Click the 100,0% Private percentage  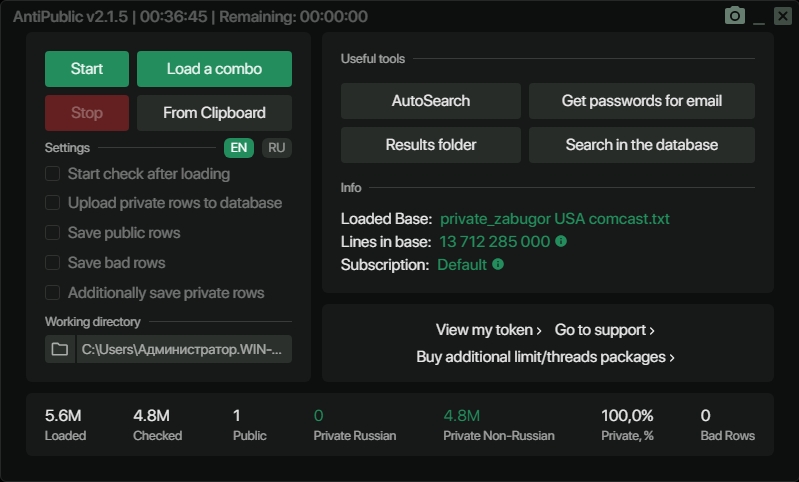[627, 416]
